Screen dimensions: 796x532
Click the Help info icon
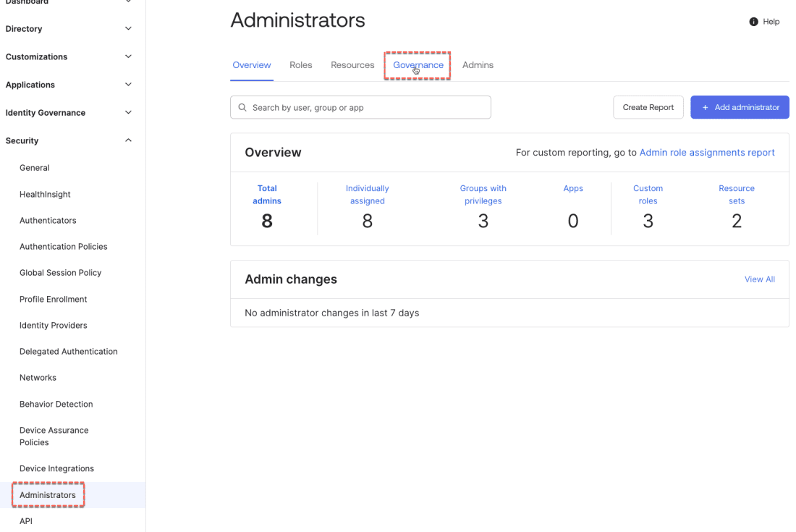(753, 22)
